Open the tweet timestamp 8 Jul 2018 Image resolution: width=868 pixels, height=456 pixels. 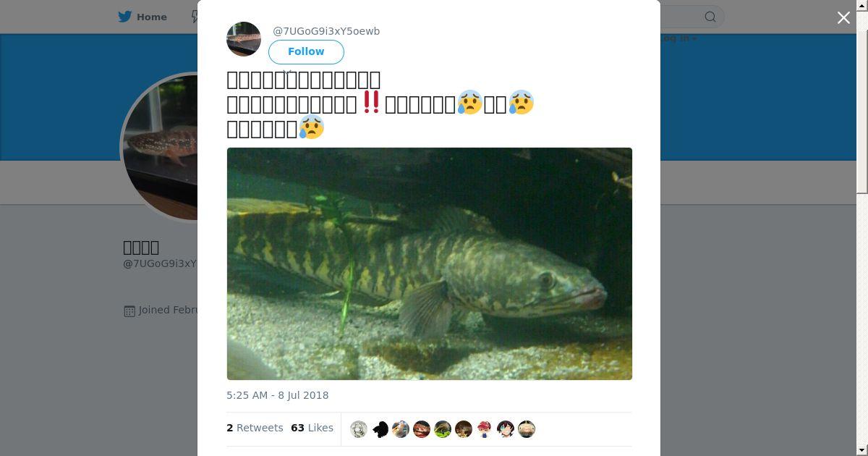[x=277, y=395]
